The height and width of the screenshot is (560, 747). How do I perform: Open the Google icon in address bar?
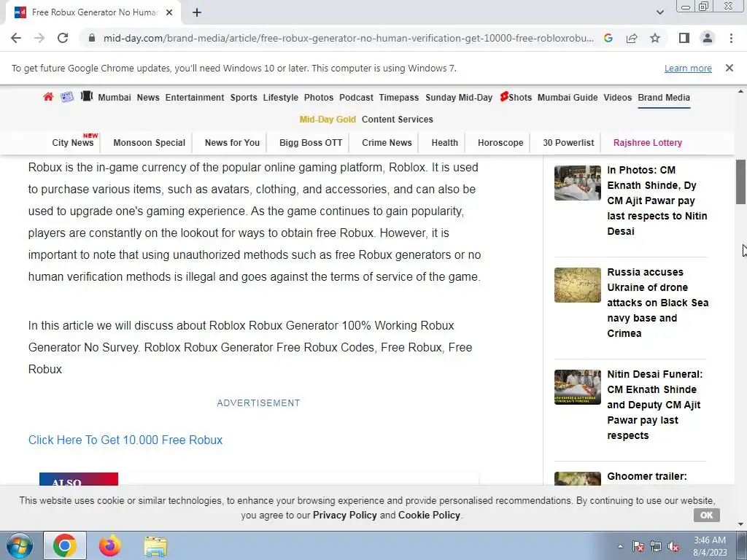pos(608,38)
